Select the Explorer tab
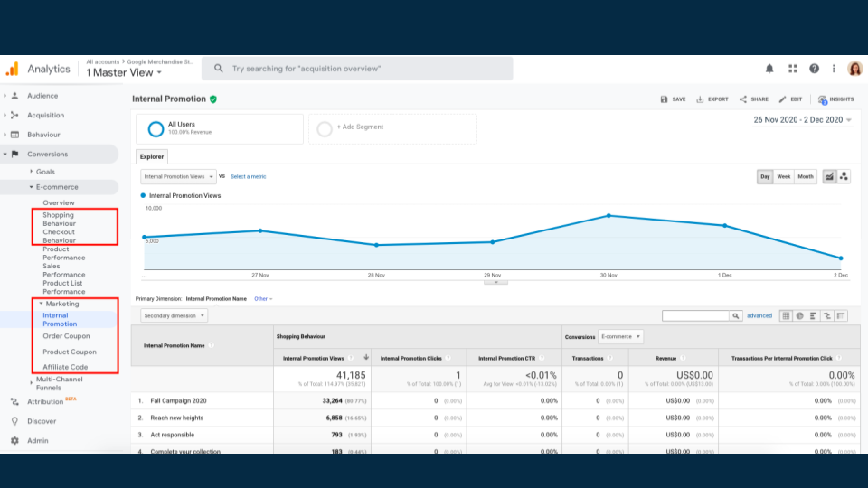Screen dimensions: 868x488 (x=152, y=156)
